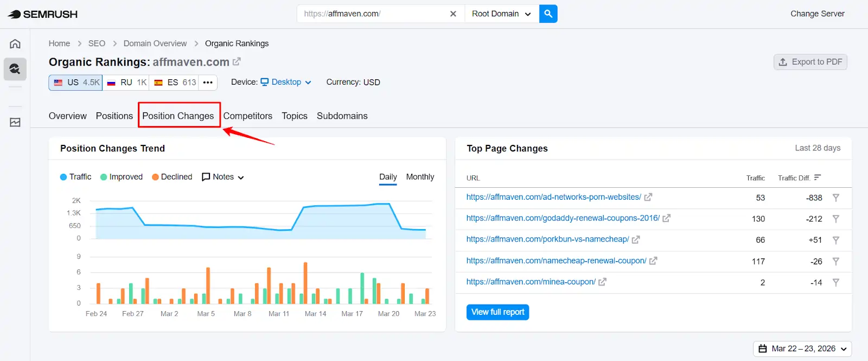The image size is (868, 361).
Task: Toggle the Declined legend series
Action: [172, 177]
